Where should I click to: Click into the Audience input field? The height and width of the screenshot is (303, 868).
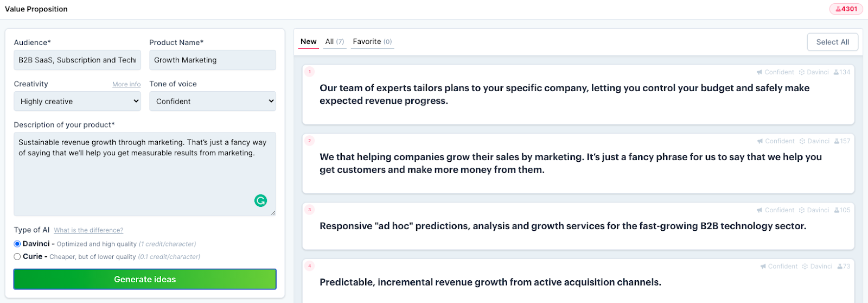click(x=77, y=60)
